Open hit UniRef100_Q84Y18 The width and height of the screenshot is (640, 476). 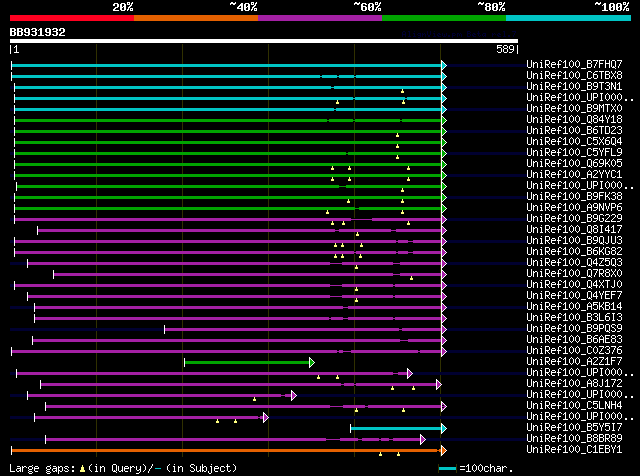574,119
